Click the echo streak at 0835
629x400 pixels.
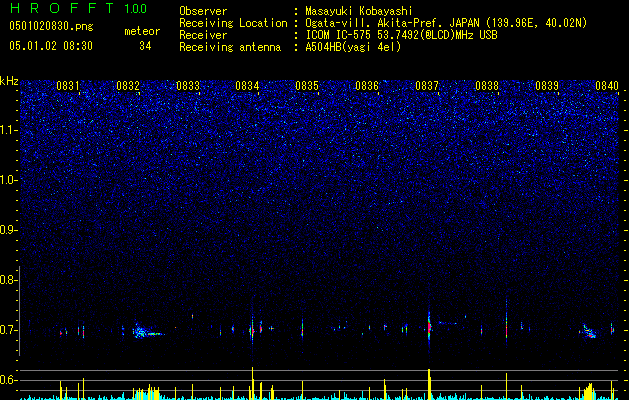tap(302, 328)
